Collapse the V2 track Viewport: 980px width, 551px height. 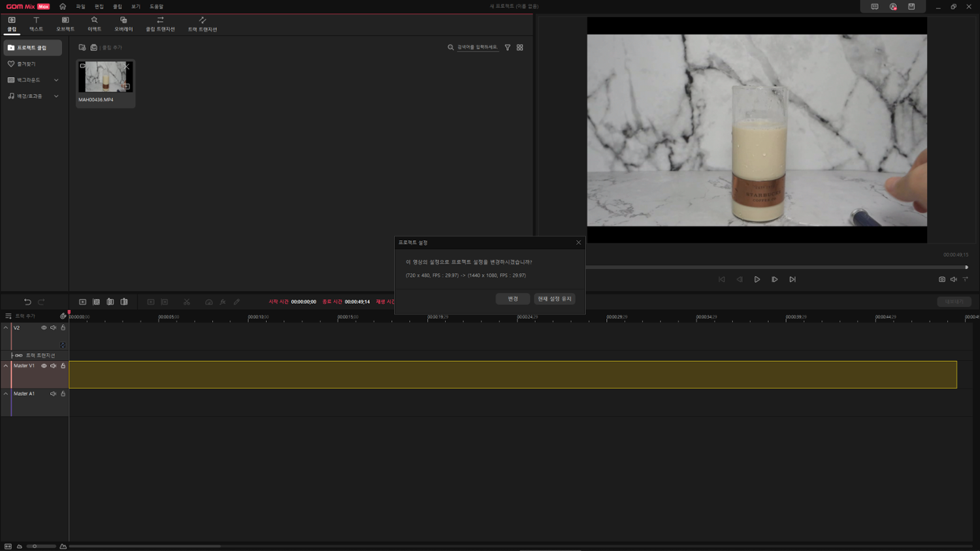click(6, 328)
